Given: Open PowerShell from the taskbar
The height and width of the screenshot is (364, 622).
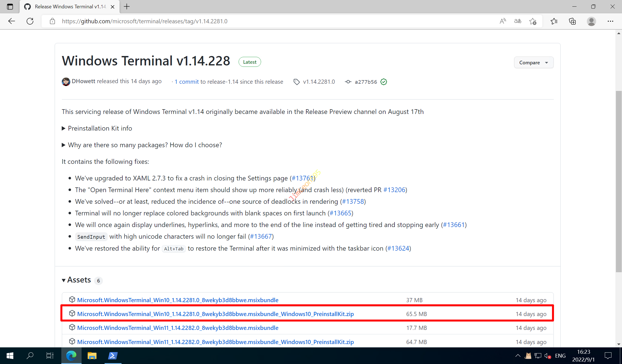Looking at the screenshot, I should pyautogui.click(x=113, y=356).
